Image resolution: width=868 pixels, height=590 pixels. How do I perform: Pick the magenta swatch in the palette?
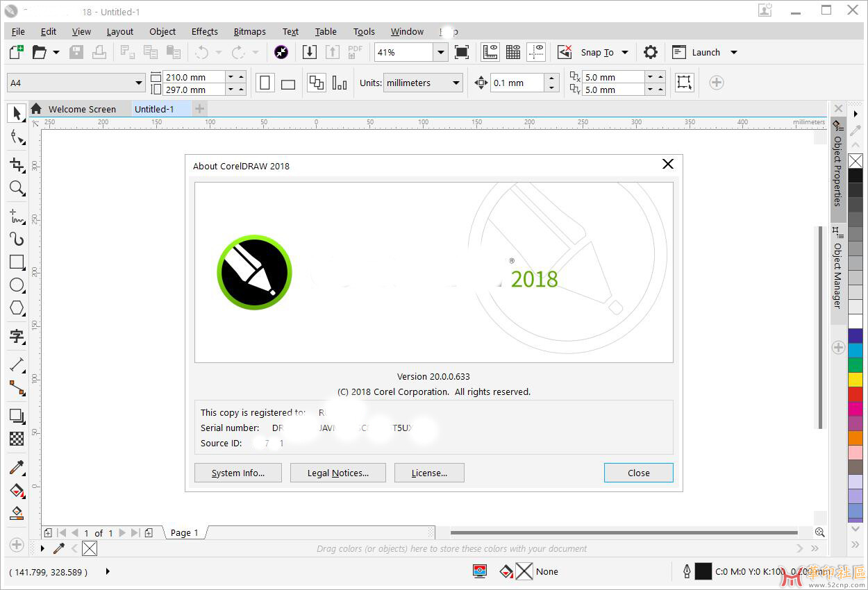[856, 408]
